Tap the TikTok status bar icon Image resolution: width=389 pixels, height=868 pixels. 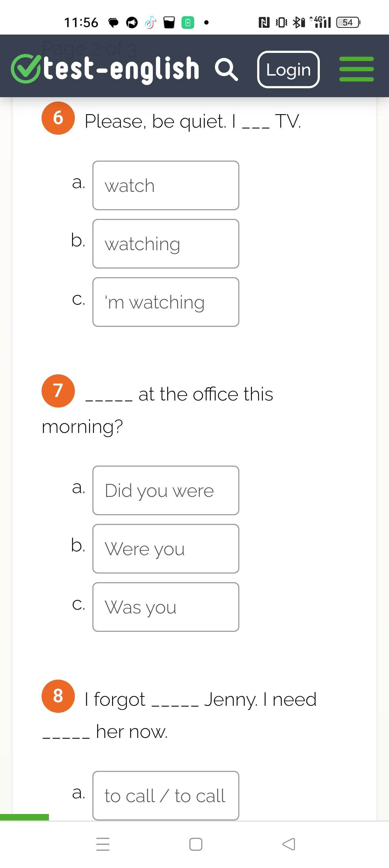tap(150, 23)
